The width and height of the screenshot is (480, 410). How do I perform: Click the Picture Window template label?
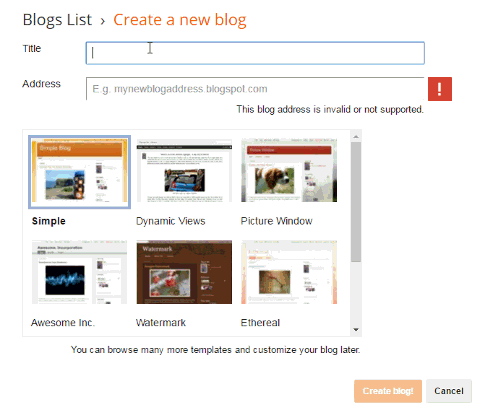coord(277,221)
